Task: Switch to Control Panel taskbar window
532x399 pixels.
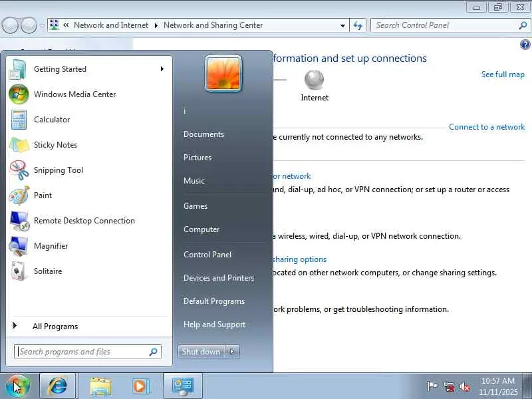Action: (x=183, y=386)
